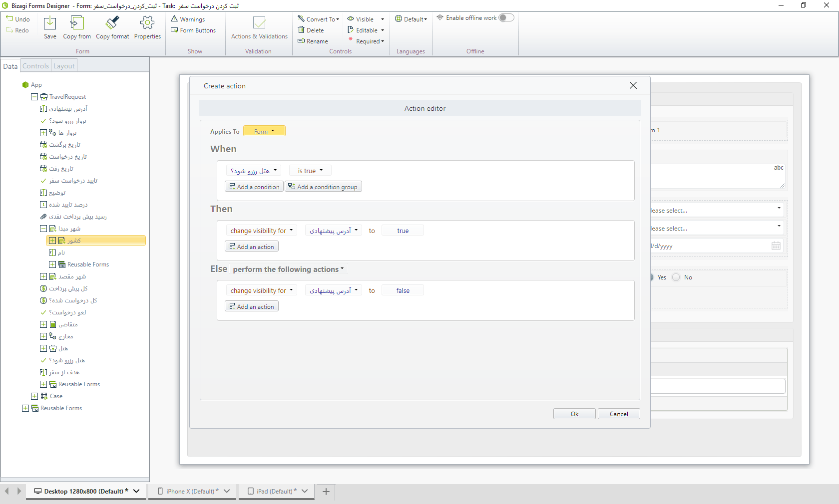
Task: Open the Else 'perform the following actions' dropdown
Action: tap(288, 269)
